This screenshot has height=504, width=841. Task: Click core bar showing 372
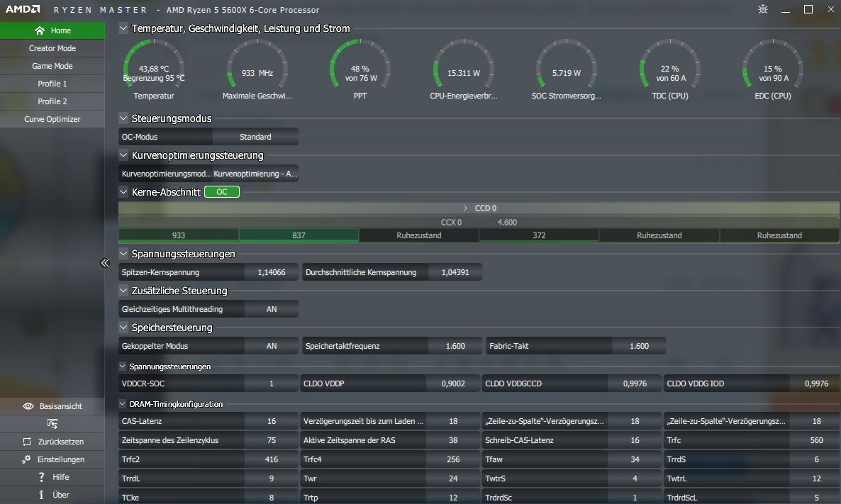tap(539, 235)
